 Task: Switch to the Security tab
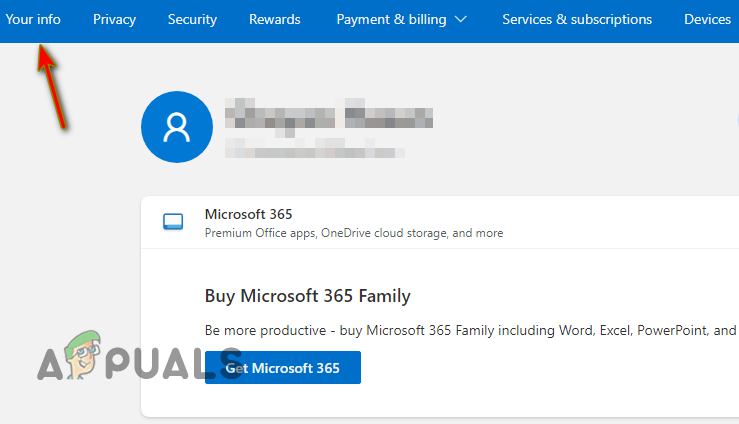pos(192,19)
